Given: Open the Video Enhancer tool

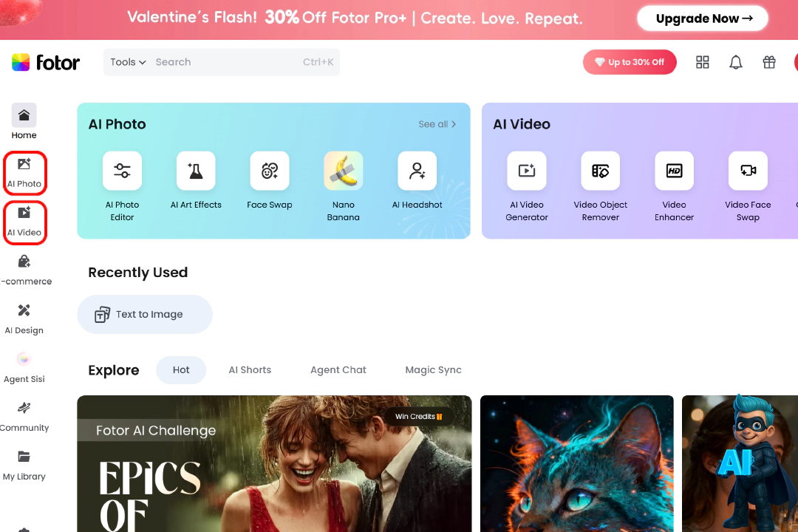Looking at the screenshot, I should coord(674,171).
